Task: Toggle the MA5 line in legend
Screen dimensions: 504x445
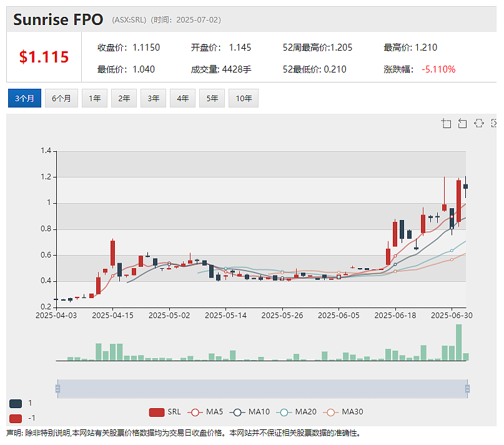Action: click(205, 412)
